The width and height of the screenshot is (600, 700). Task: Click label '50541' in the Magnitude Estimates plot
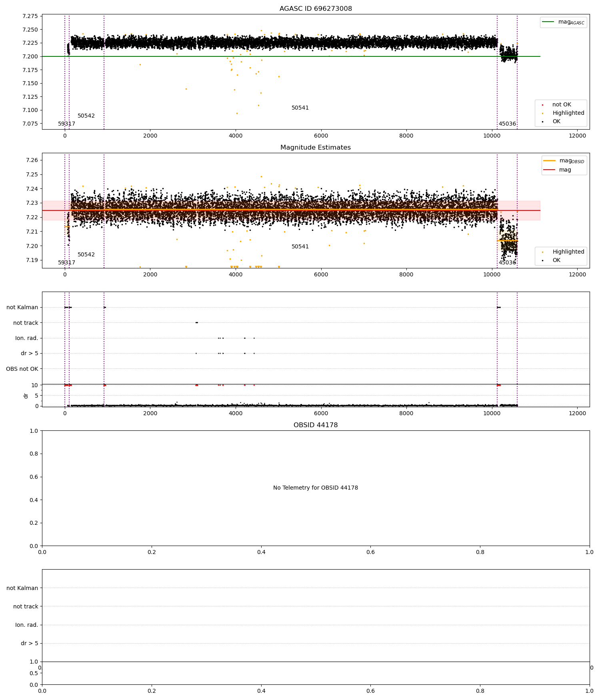[300, 246]
